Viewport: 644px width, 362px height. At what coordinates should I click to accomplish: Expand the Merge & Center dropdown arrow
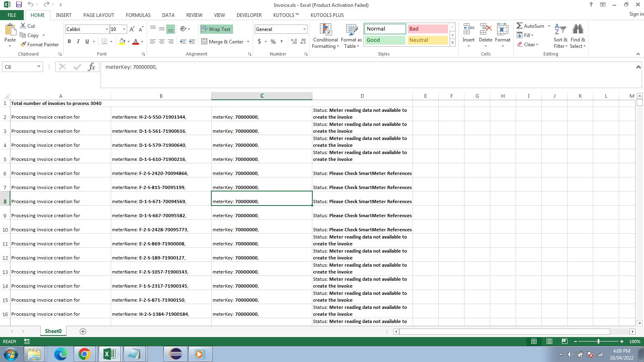[248, 41]
